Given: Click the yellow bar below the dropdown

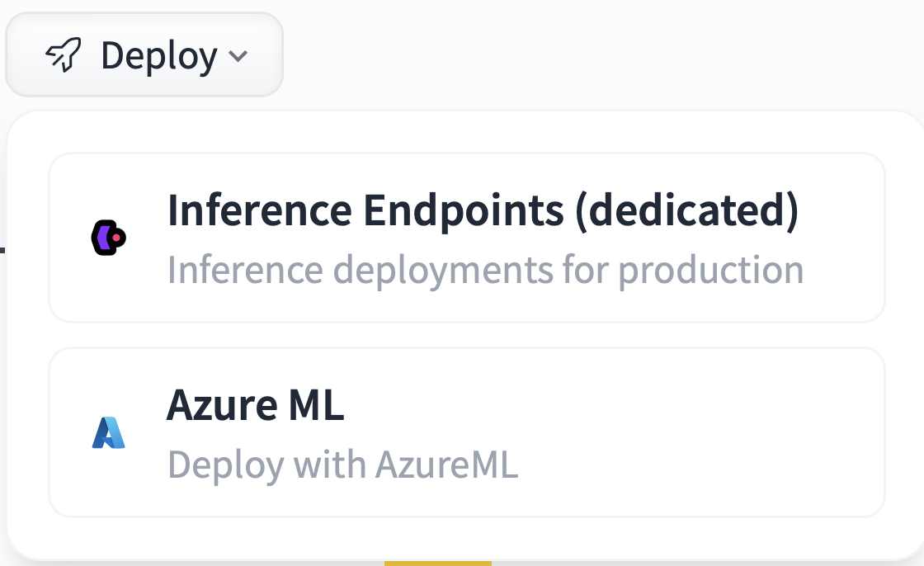Looking at the screenshot, I should [x=437, y=564].
